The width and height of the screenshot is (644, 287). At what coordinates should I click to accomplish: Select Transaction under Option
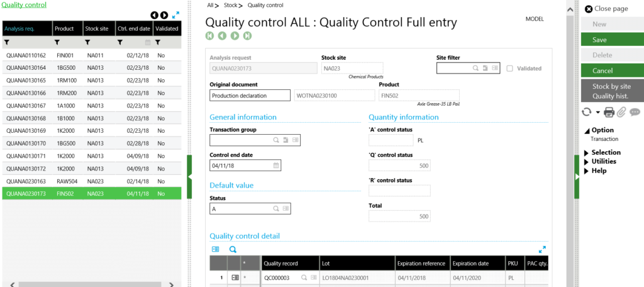point(604,139)
